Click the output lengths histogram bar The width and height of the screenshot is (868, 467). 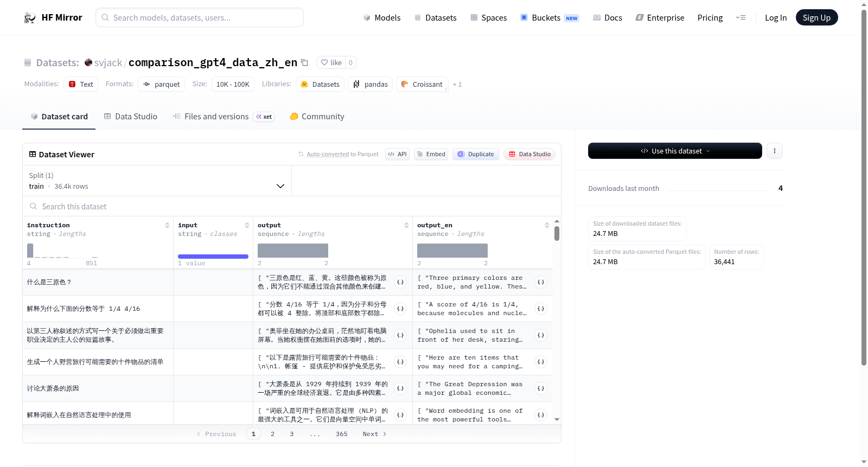click(x=293, y=251)
